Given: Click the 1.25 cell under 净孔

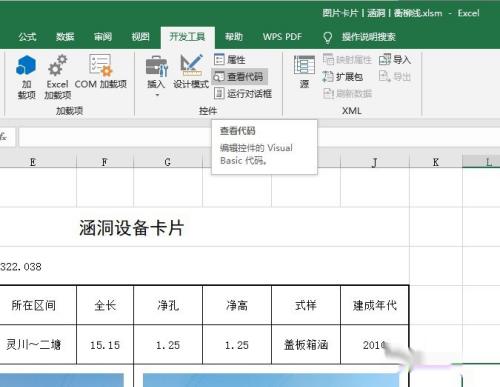Looking at the screenshot, I should [168, 344].
